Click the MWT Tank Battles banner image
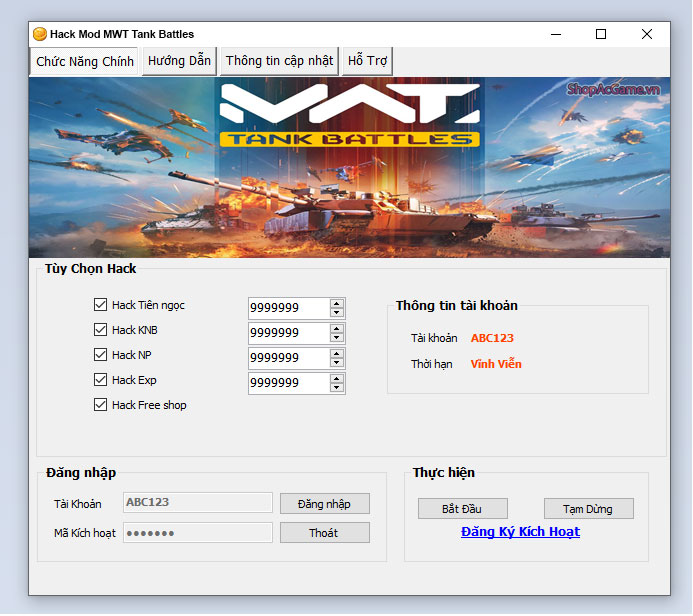Viewport: 693px width, 616px height. pyautogui.click(x=349, y=167)
